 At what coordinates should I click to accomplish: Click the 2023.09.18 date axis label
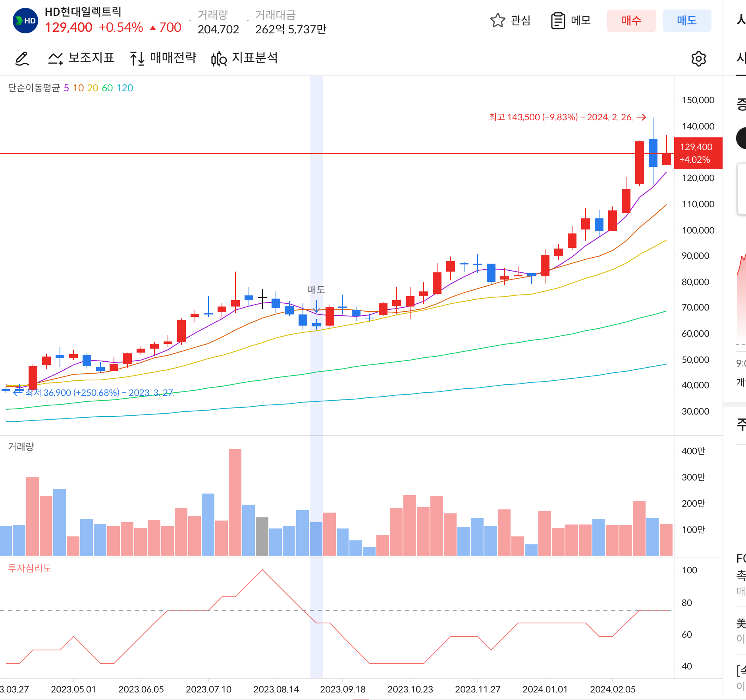pyautogui.click(x=343, y=689)
